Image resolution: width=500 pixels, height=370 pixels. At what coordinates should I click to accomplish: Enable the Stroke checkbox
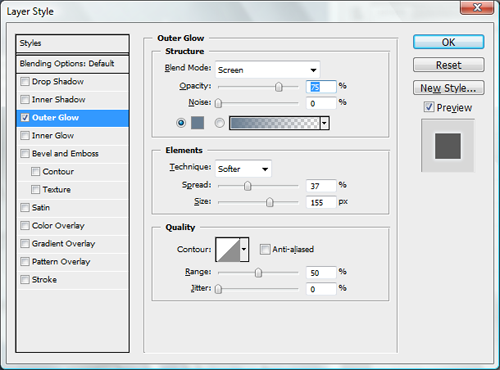tap(25, 279)
